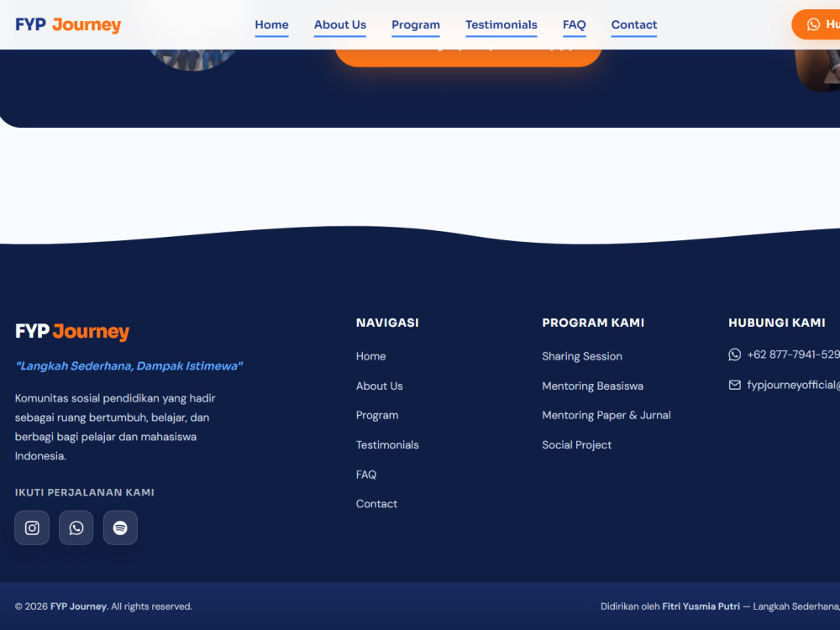Click Contact link under Navigasi
The image size is (840, 630).
pos(376,503)
